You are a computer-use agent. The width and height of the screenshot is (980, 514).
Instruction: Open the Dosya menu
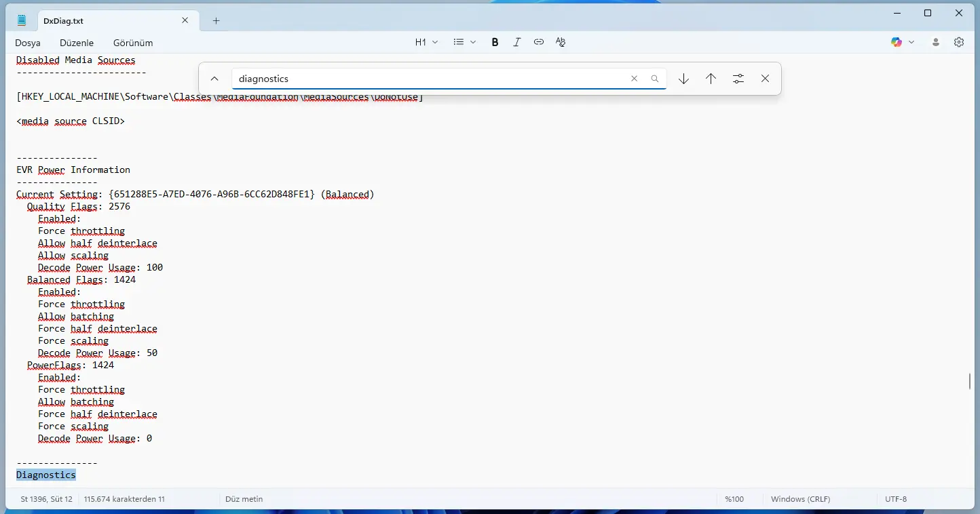point(28,43)
